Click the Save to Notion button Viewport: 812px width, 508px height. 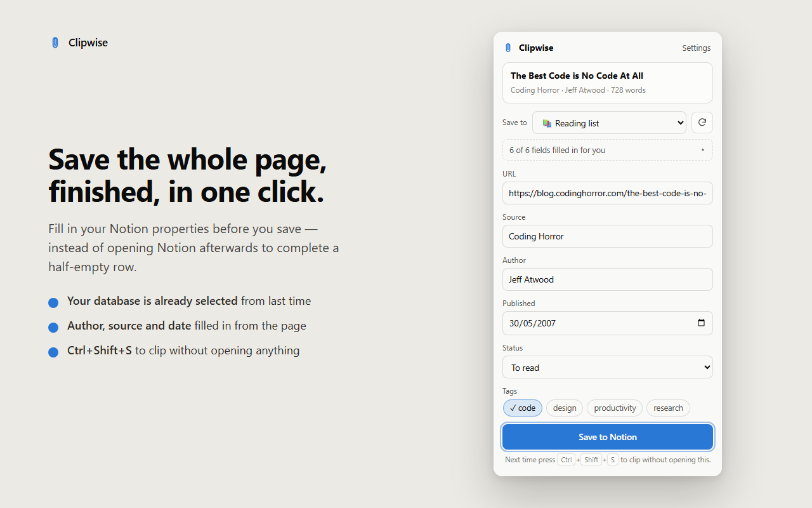608,437
